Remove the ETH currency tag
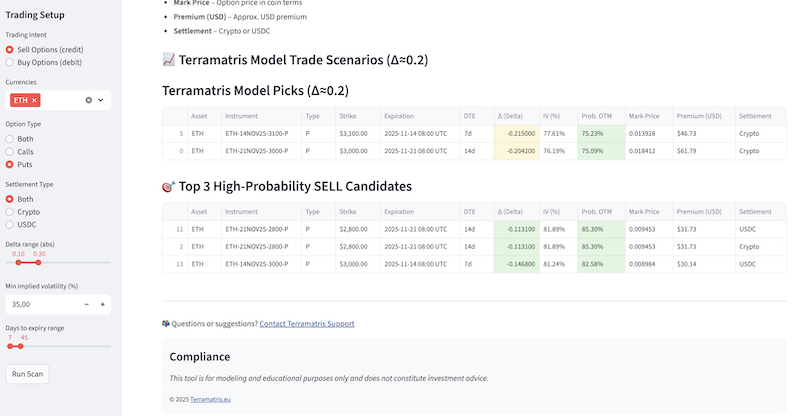 point(35,100)
